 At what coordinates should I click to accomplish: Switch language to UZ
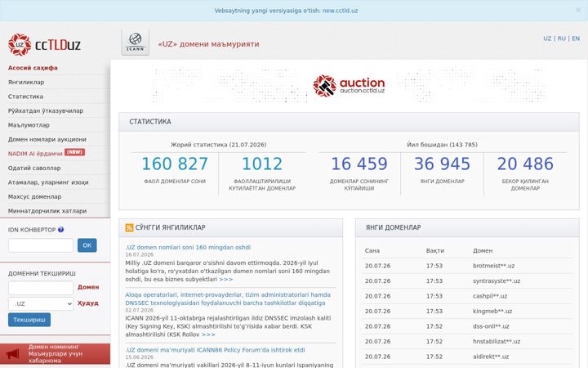pyautogui.click(x=547, y=38)
